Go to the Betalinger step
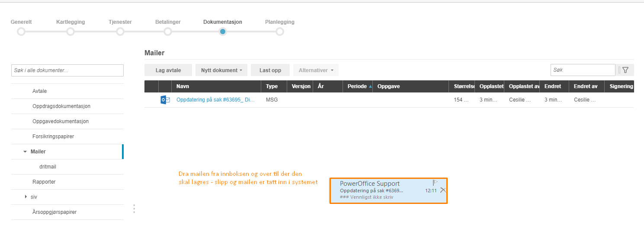Screen dimensions: 644x248 168,31
